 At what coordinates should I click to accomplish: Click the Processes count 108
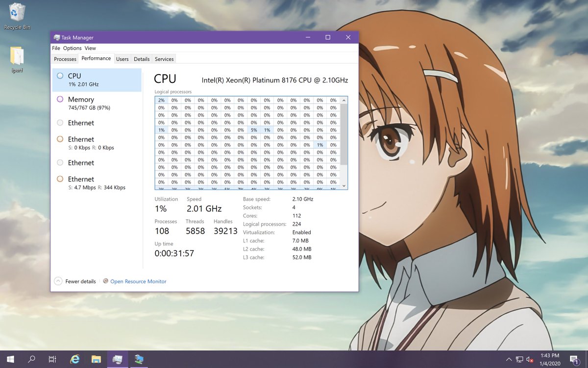coord(162,231)
